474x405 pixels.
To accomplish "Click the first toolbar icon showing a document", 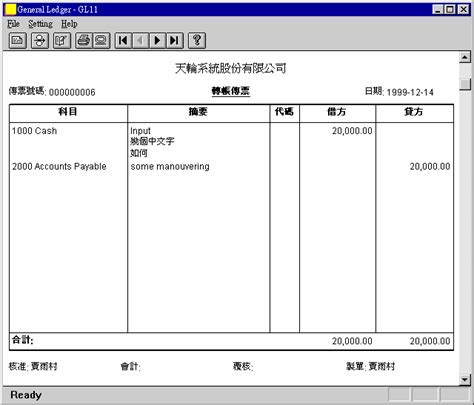I will tap(17, 41).
